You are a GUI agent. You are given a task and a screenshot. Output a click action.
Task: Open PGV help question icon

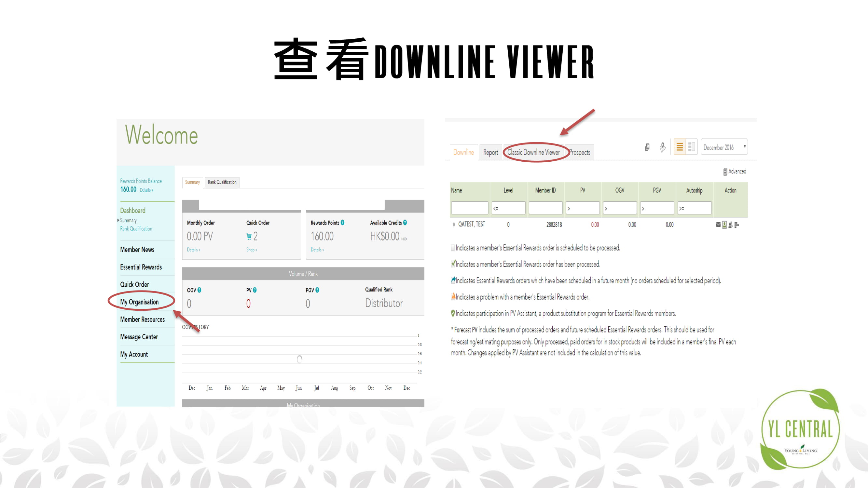[317, 290]
